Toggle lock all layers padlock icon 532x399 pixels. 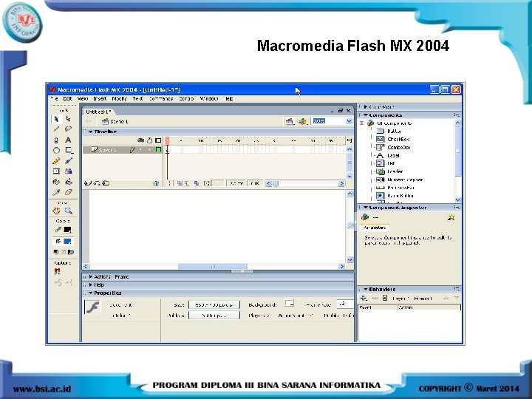(x=149, y=140)
